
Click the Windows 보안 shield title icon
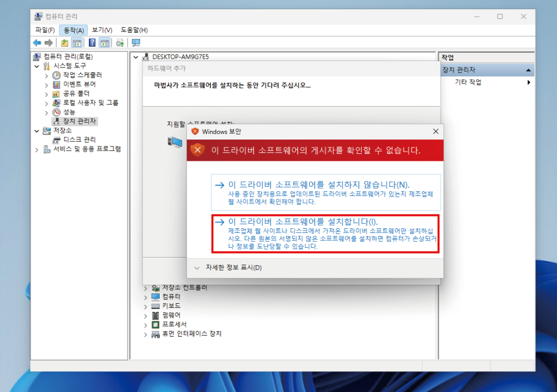195,131
